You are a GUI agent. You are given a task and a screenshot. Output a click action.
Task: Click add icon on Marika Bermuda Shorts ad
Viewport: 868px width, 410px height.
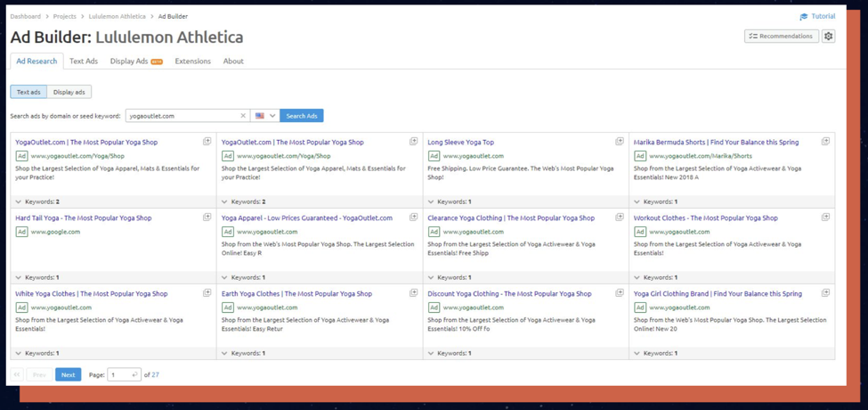825,142
